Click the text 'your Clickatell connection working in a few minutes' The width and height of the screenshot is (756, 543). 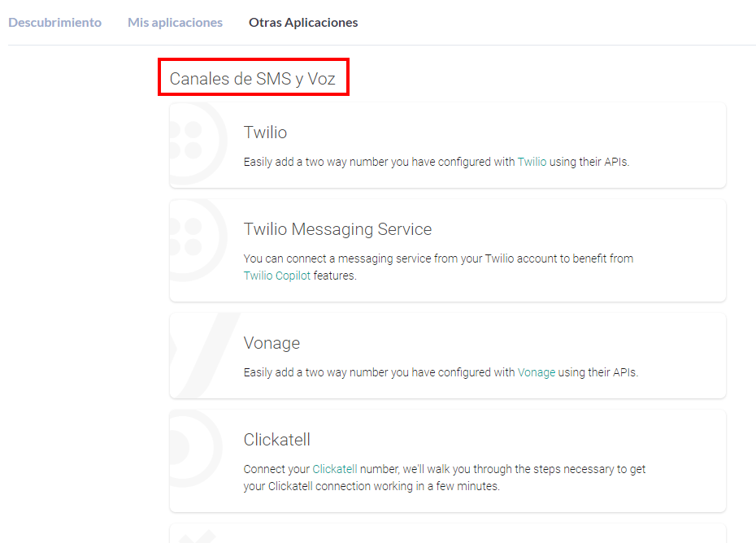[x=371, y=486]
